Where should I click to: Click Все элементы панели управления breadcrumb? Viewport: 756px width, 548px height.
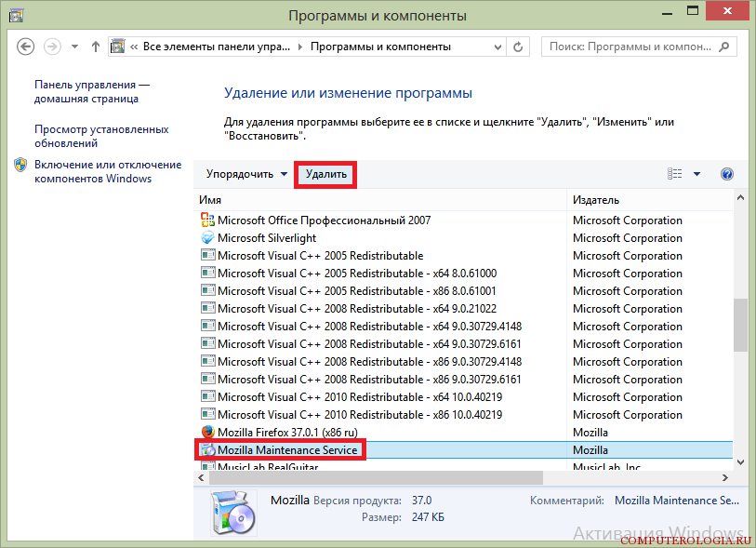[x=217, y=47]
